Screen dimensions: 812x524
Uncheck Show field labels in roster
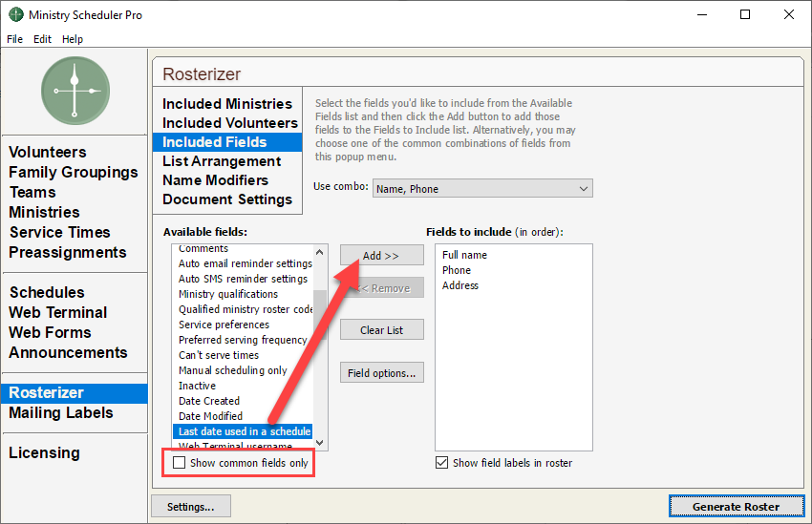pyautogui.click(x=441, y=463)
